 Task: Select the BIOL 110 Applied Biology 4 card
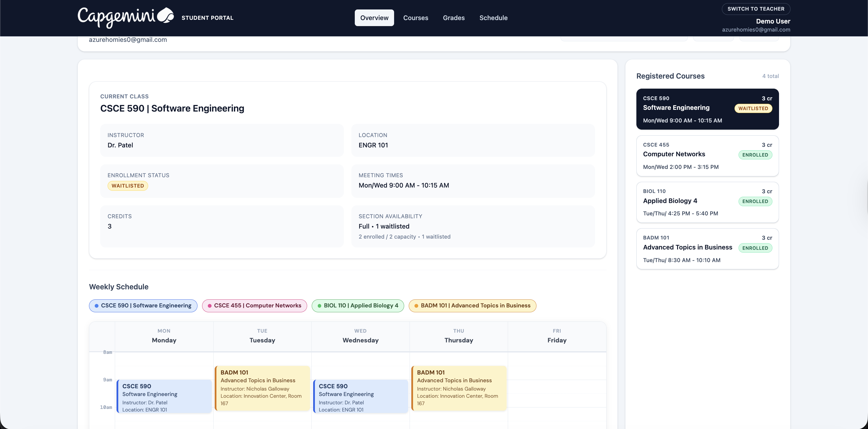(707, 202)
